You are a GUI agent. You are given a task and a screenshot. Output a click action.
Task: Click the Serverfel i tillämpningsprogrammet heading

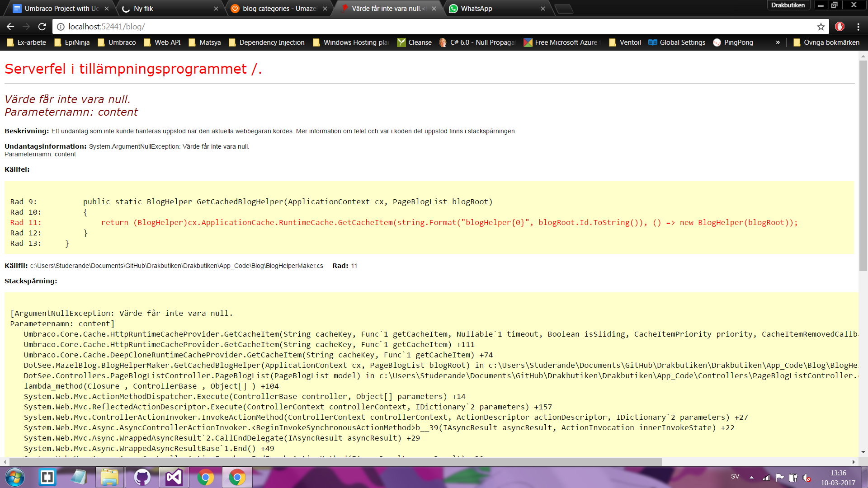click(133, 69)
